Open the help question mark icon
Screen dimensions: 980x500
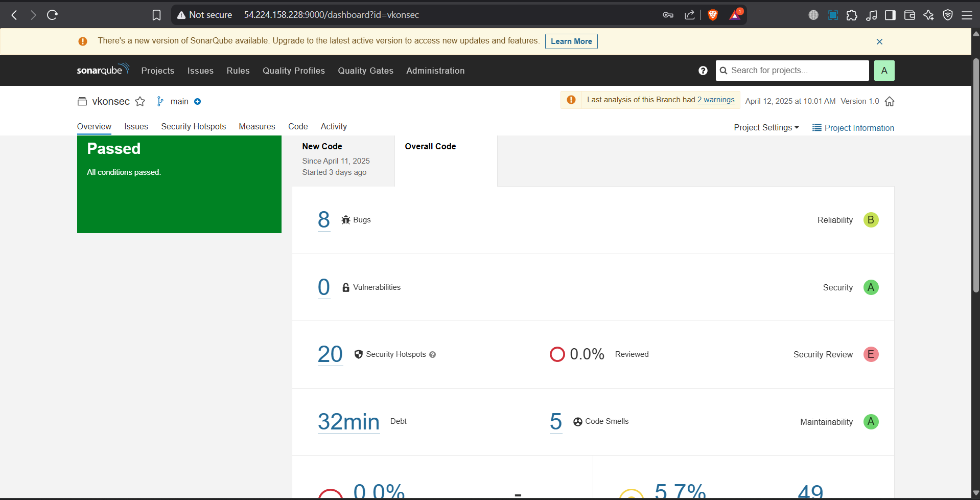point(703,71)
